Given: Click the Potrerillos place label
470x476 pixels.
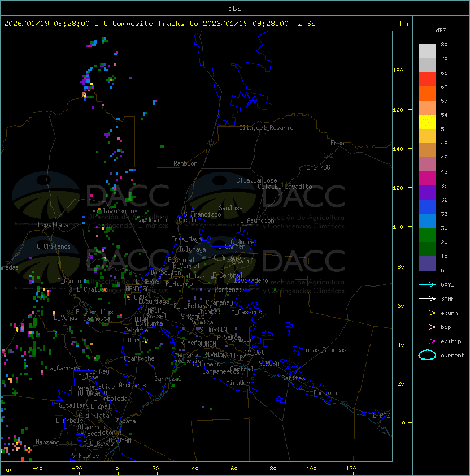Looking at the screenshot, I should click(94, 311).
